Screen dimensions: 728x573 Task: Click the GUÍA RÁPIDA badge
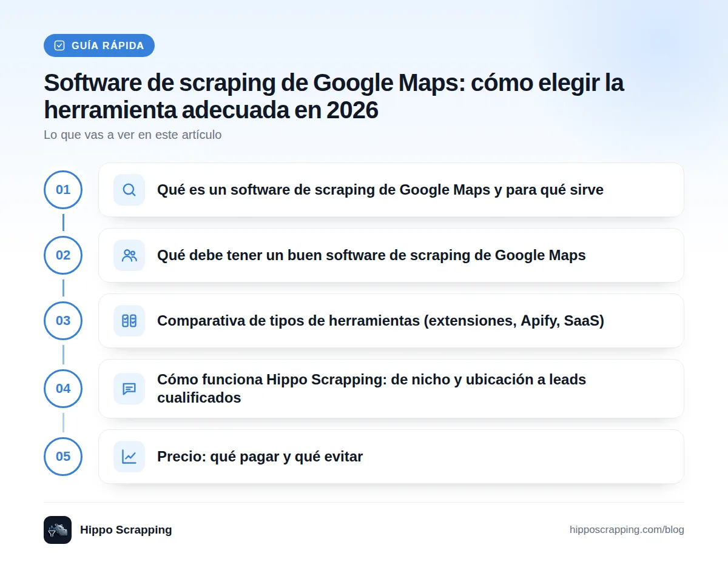99,45
